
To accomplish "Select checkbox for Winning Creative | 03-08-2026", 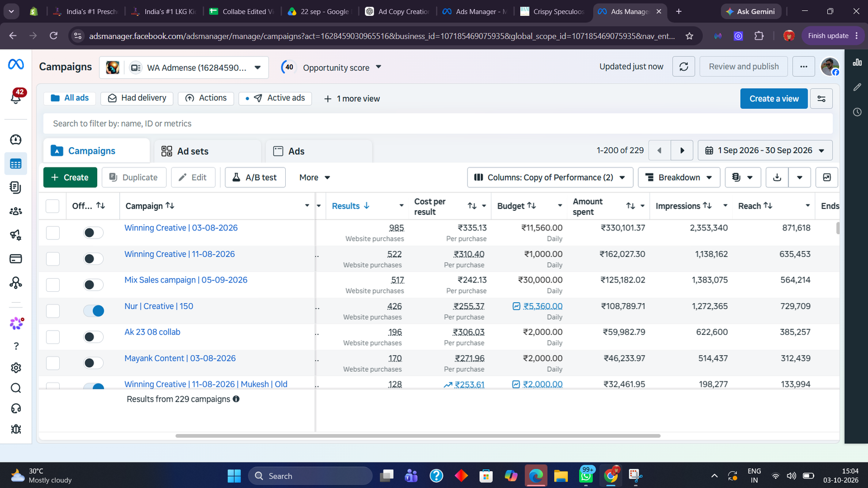I will coord(53,233).
